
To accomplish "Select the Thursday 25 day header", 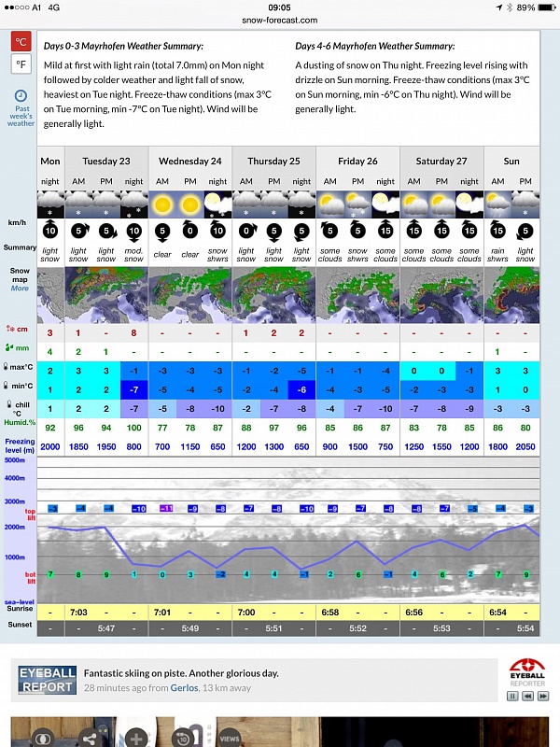I will click(x=273, y=161).
